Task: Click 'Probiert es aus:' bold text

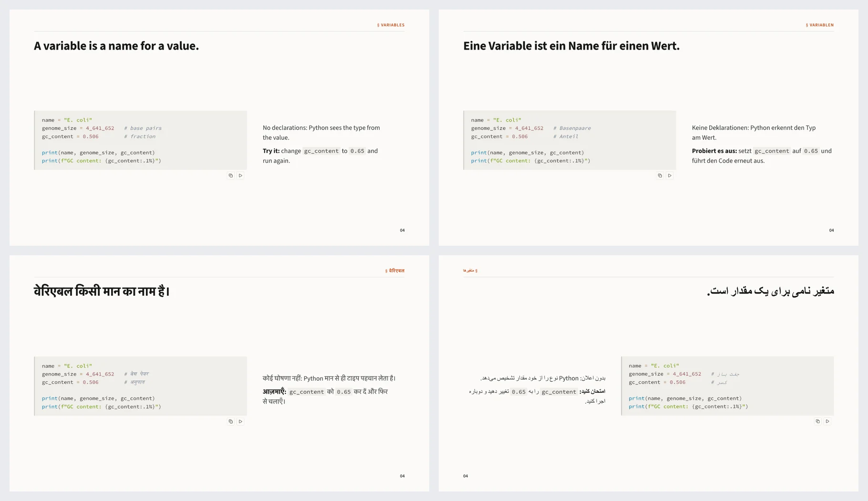Action: pyautogui.click(x=714, y=151)
